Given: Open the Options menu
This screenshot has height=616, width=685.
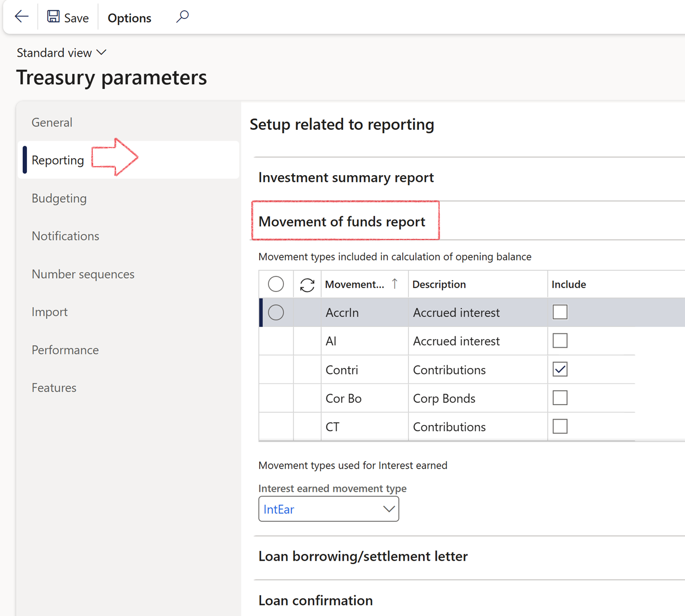Looking at the screenshot, I should [x=129, y=18].
